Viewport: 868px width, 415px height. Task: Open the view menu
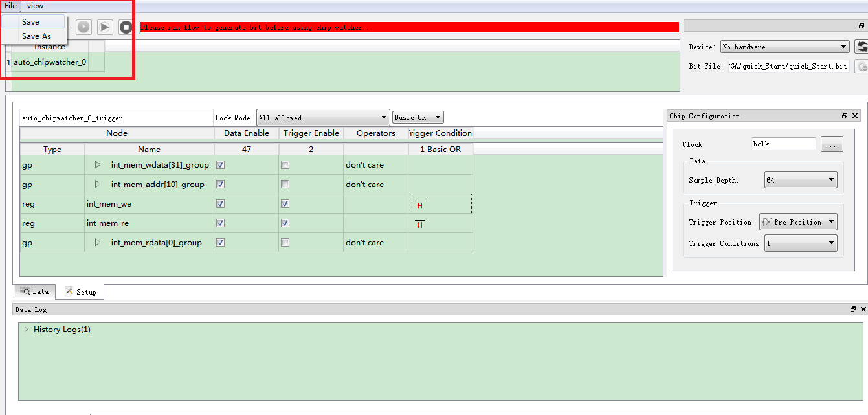pyautogui.click(x=36, y=6)
